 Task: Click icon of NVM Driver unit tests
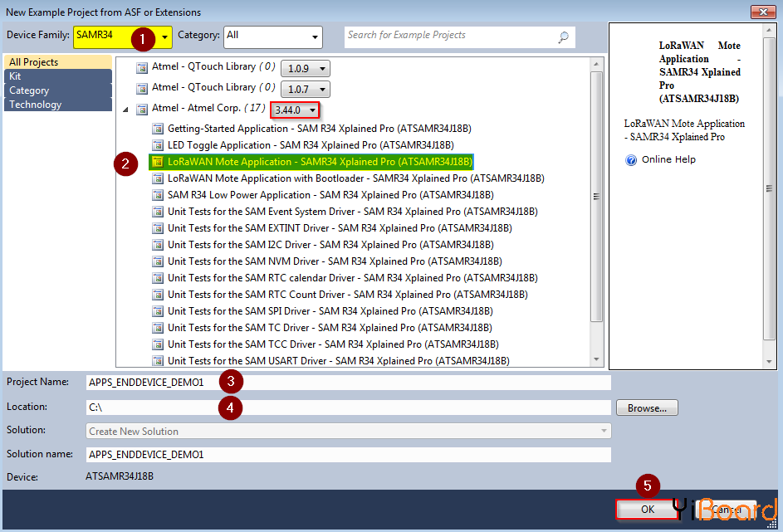point(158,261)
